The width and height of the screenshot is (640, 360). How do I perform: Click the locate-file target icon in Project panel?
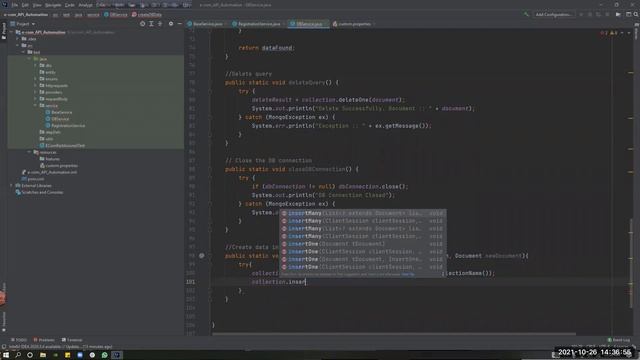[x=142, y=24]
